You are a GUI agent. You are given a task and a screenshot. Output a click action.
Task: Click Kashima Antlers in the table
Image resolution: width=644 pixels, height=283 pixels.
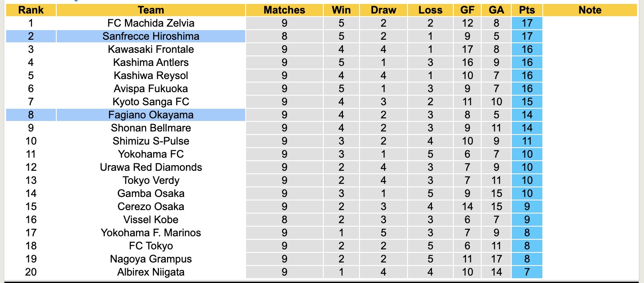(151, 62)
